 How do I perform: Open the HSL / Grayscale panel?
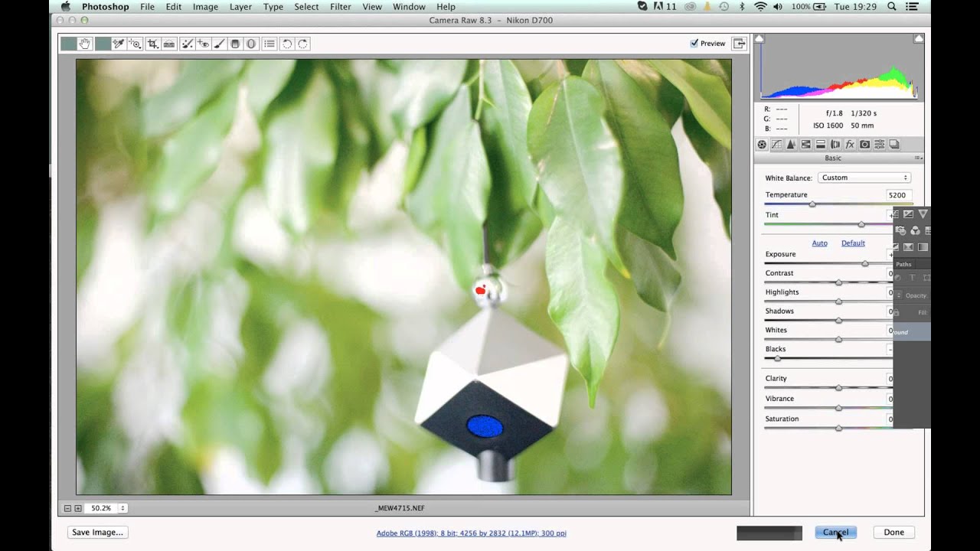click(805, 144)
